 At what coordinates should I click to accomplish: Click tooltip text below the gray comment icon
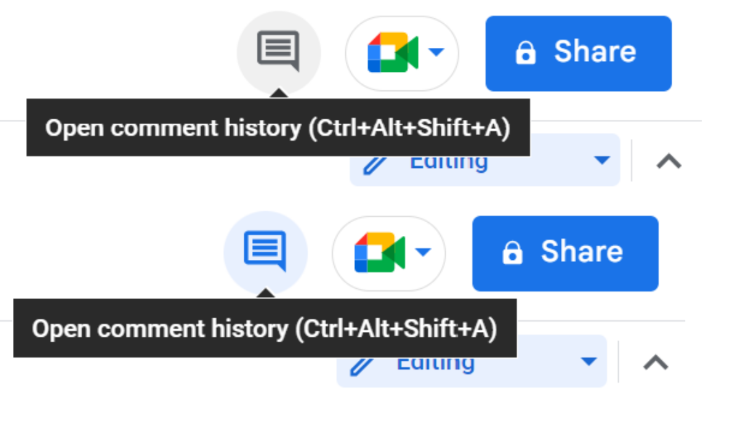(x=278, y=128)
